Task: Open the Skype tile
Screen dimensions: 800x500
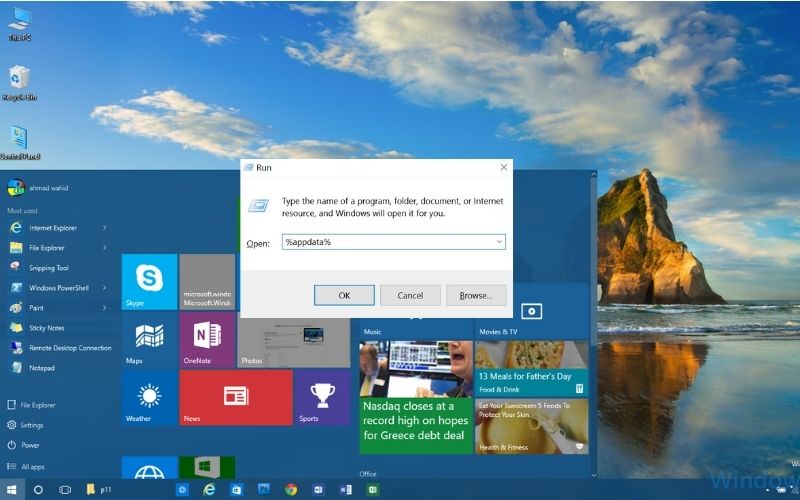Action: (149, 282)
